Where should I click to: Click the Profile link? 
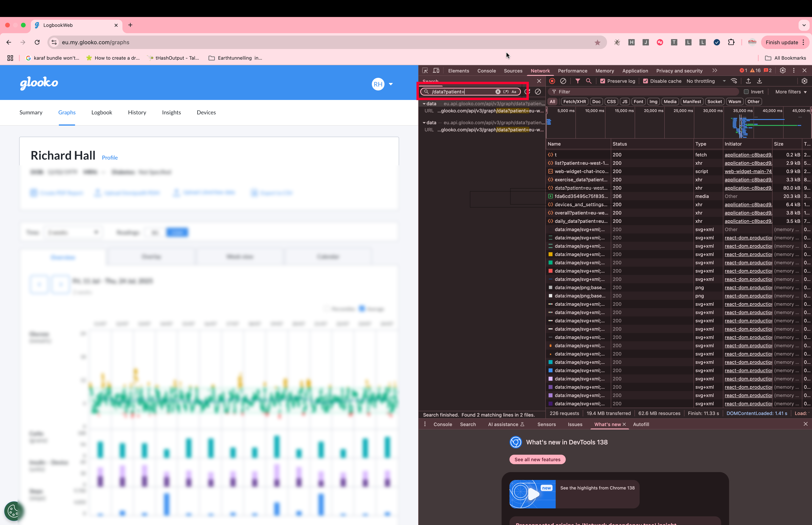point(110,157)
